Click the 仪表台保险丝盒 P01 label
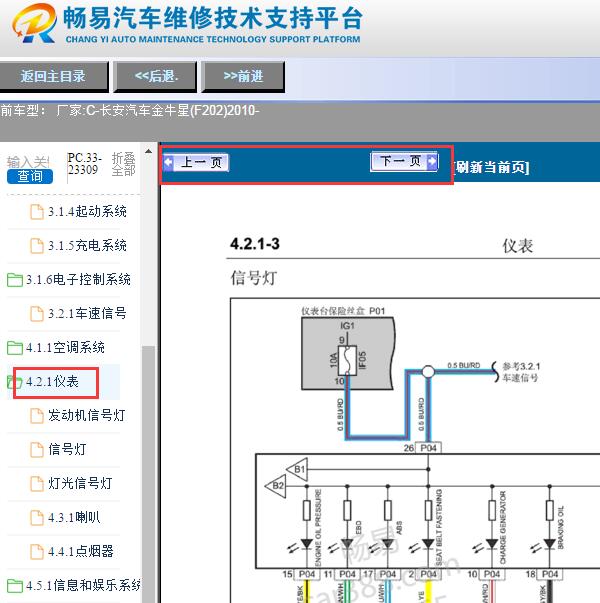Image resolution: width=600 pixels, height=603 pixels. coord(343,311)
